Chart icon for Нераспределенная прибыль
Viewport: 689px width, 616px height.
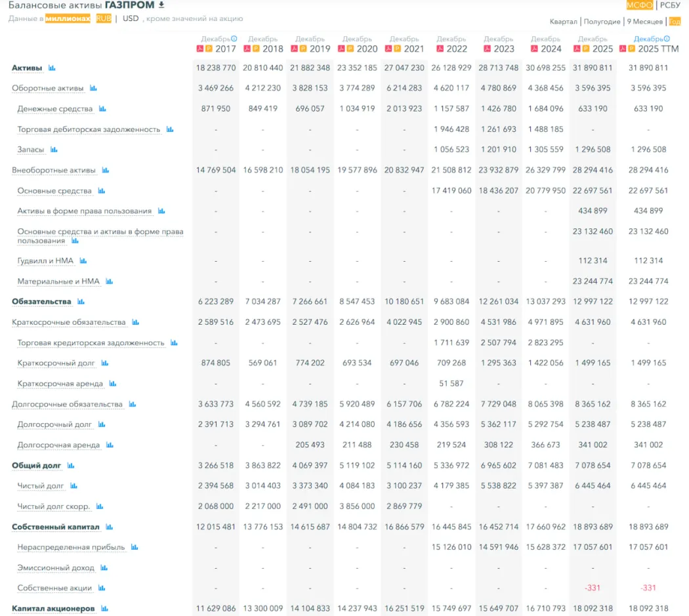pyautogui.click(x=135, y=547)
